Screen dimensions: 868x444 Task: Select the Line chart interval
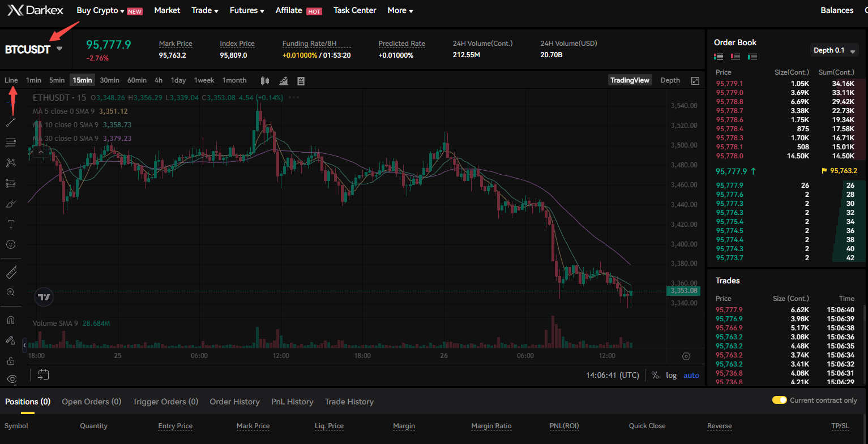[x=11, y=80]
